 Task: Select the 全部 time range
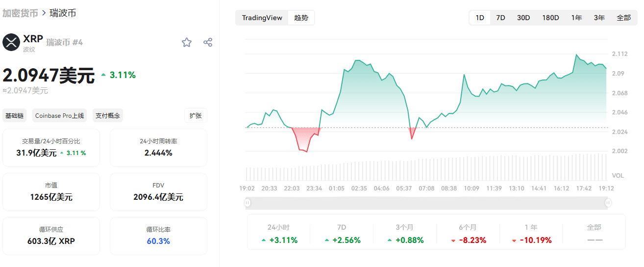pos(623,18)
